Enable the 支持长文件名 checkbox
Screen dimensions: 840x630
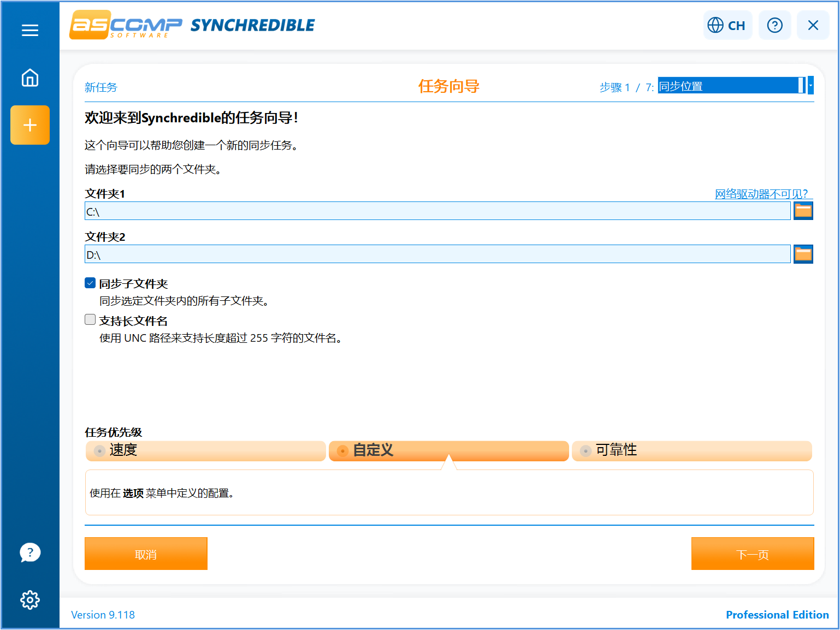coord(90,320)
